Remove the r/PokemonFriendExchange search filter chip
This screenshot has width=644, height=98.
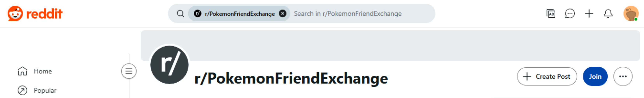point(282,14)
